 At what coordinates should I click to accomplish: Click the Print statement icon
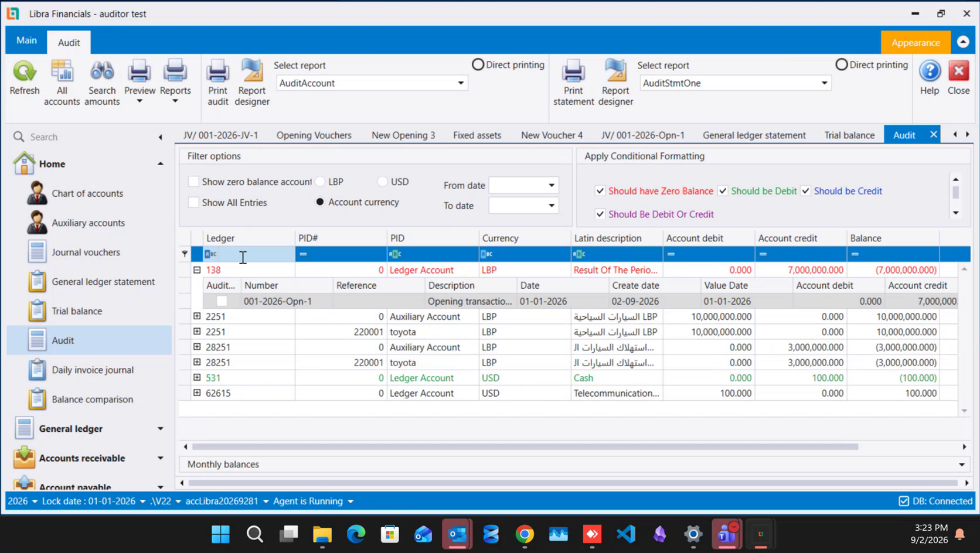[573, 71]
